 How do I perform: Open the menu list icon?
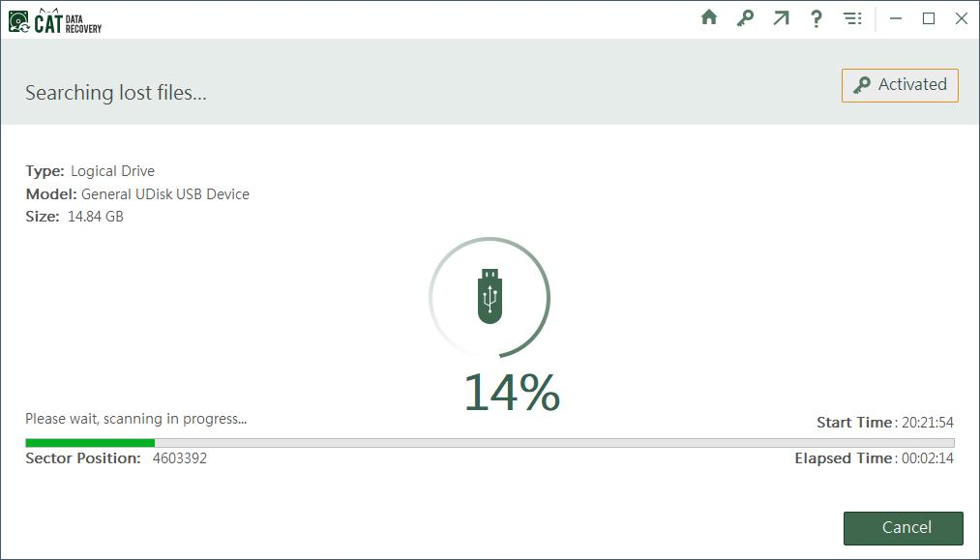pos(852,18)
